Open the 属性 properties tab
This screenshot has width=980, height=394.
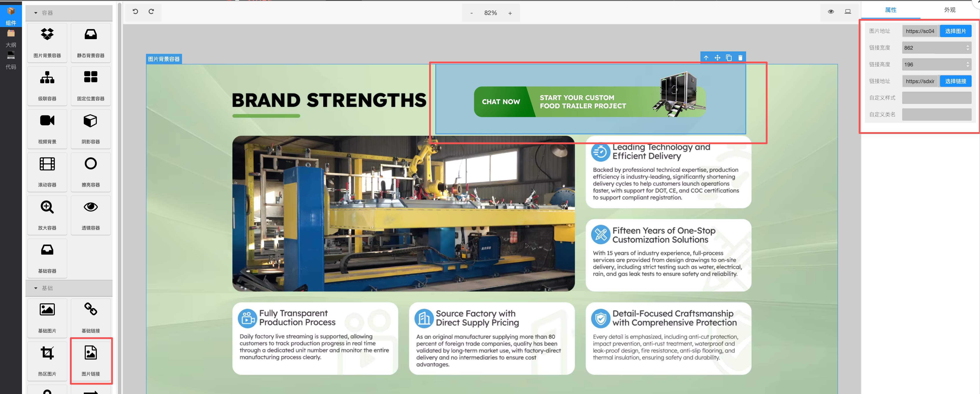[891, 10]
